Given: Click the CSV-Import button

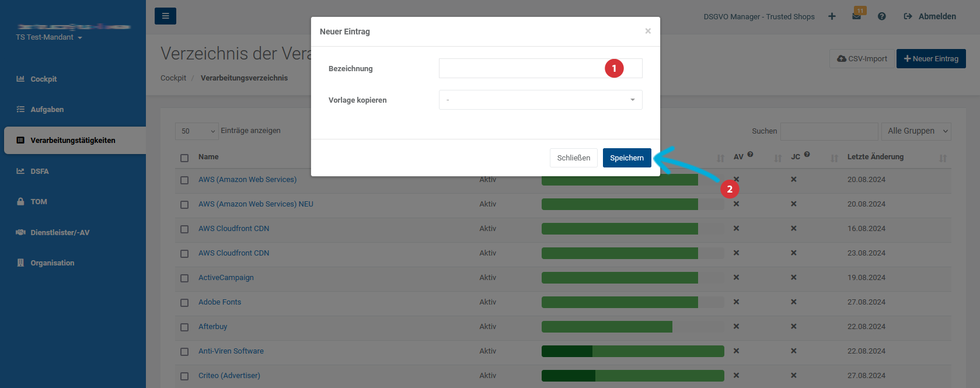Looking at the screenshot, I should coord(862,58).
